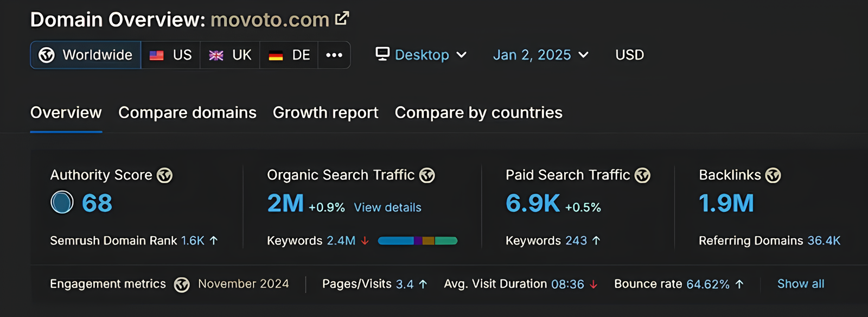Click View details for organic traffic
868x317 pixels.
coord(387,207)
